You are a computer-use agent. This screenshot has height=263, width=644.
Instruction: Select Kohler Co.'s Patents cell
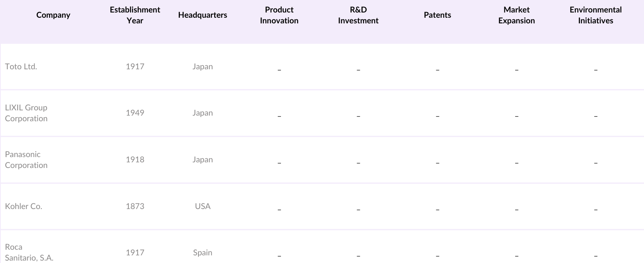(x=437, y=209)
